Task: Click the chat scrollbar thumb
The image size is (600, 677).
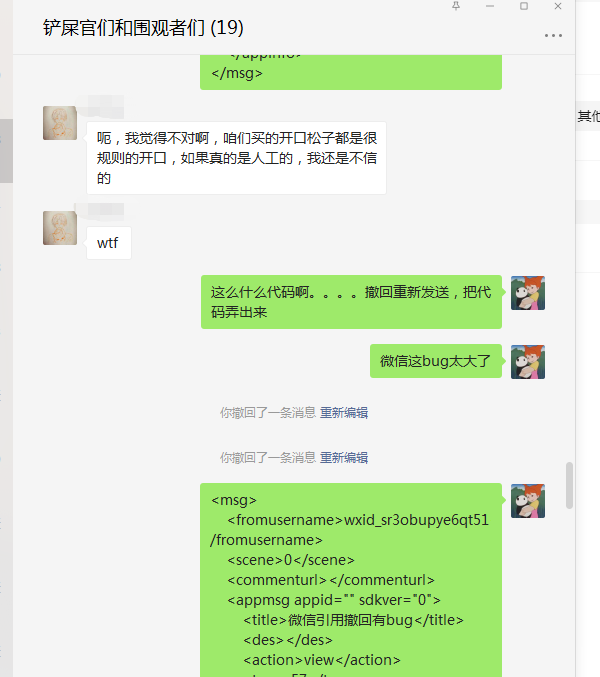Action: click(x=569, y=485)
